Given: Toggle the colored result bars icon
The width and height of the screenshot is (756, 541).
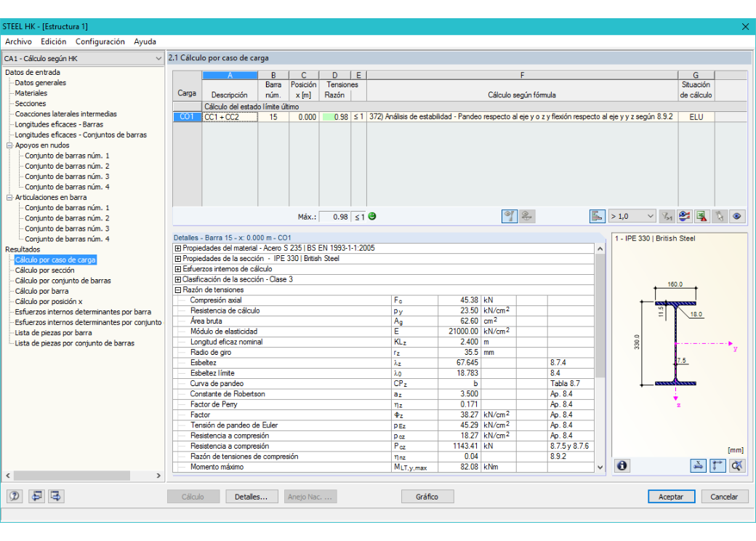Looking at the screenshot, I should [x=597, y=217].
